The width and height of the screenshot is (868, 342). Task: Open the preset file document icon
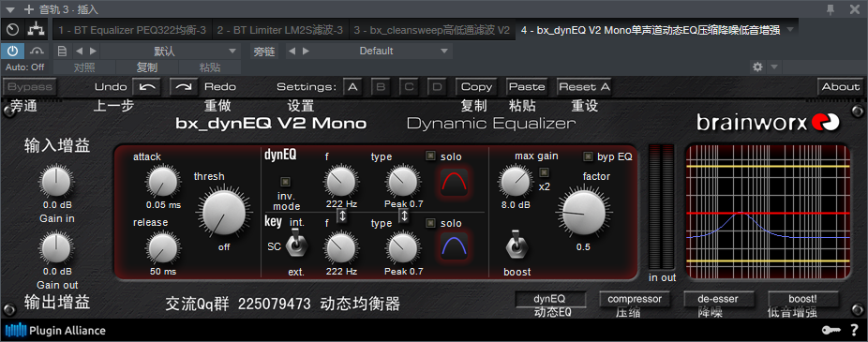pyautogui.click(x=62, y=51)
